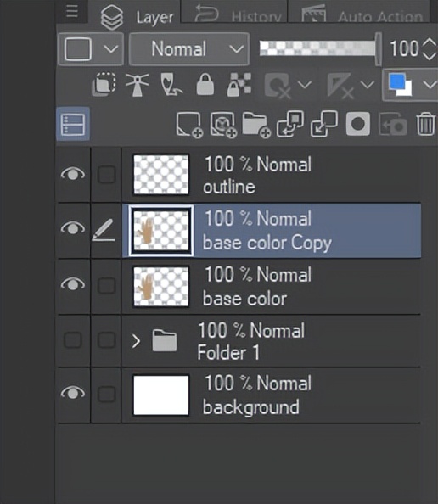Image resolution: width=438 pixels, height=504 pixels.
Task: Open the layer color dropdown arrow
Action: tap(430, 85)
